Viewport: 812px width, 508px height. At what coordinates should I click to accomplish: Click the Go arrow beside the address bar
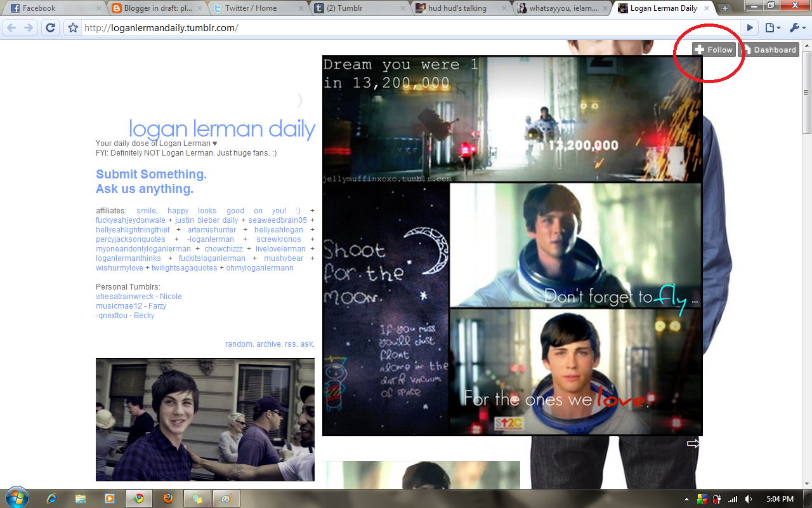pyautogui.click(x=750, y=28)
